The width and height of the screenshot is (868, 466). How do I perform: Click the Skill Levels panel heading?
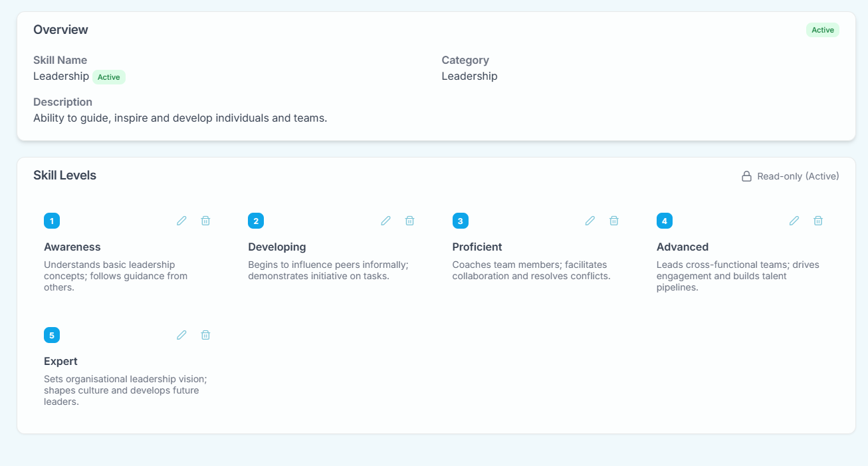(x=64, y=175)
